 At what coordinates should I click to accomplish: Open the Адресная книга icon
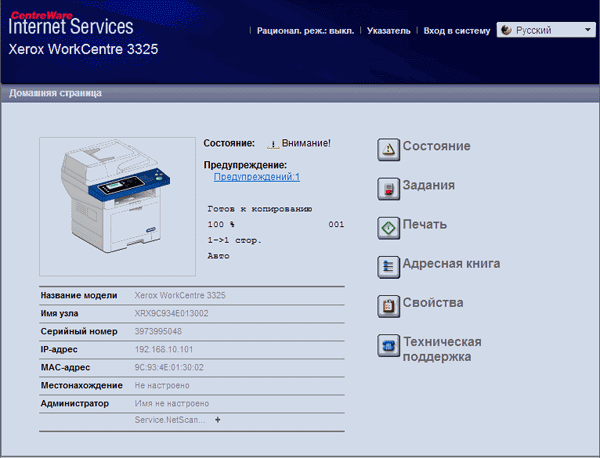pos(388,267)
